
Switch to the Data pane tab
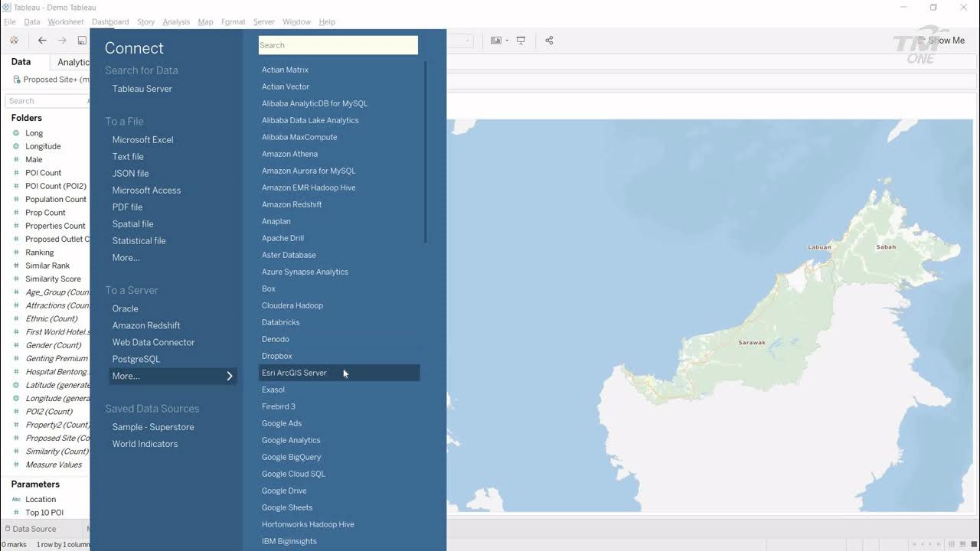tap(21, 62)
